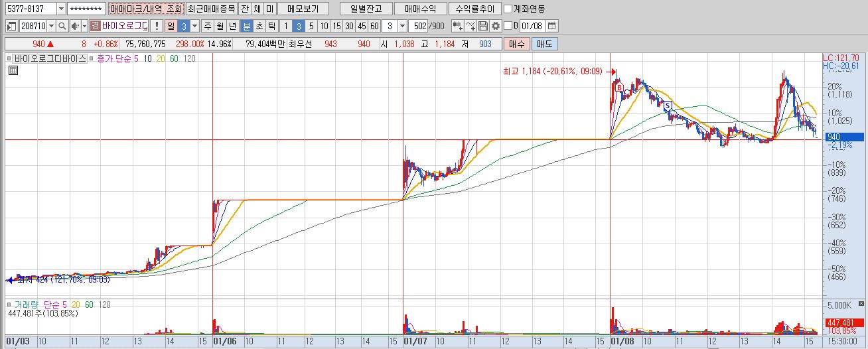868x349 pixels.
Task: Click the B buy mark on chart
Action: (618, 87)
